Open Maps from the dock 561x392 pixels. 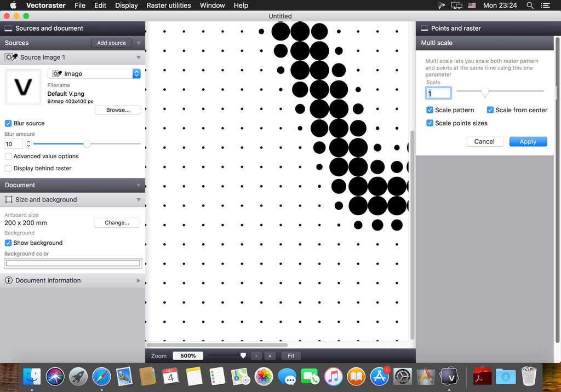241,377
